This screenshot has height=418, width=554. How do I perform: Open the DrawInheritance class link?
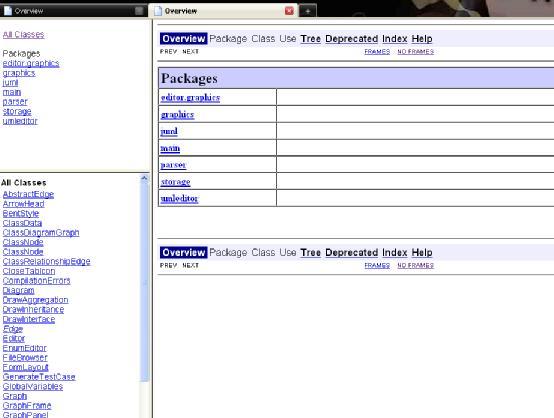pyautogui.click(x=33, y=310)
